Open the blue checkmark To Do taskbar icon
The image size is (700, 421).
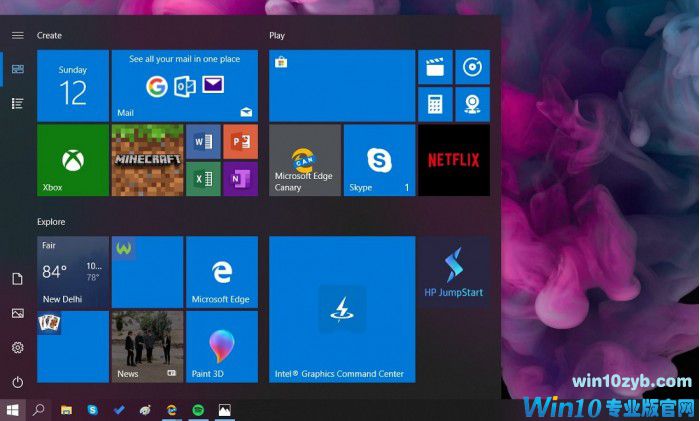[x=119, y=409]
